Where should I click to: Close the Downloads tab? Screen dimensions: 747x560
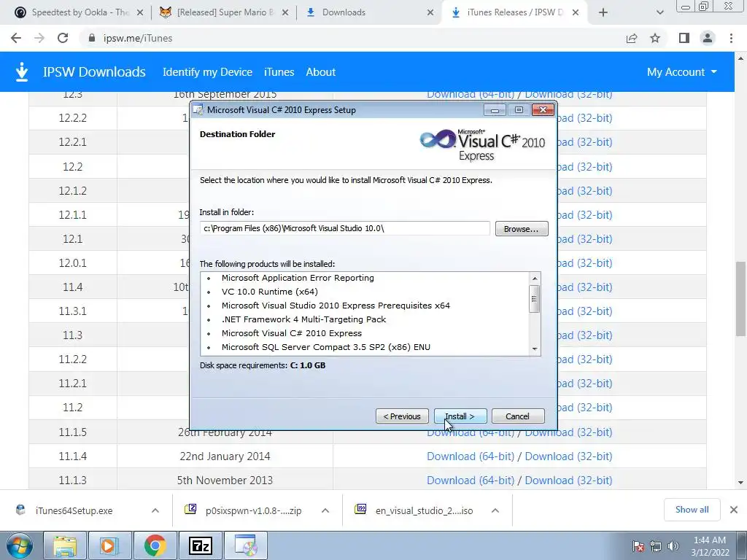click(430, 12)
